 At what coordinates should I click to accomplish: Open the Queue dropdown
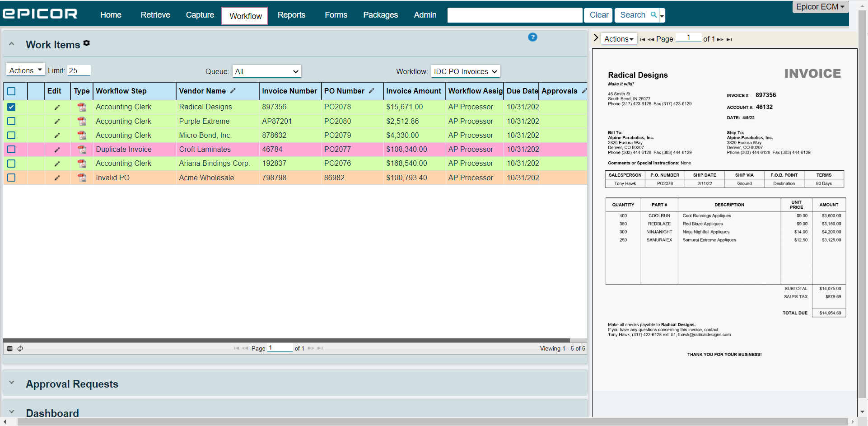click(x=266, y=71)
